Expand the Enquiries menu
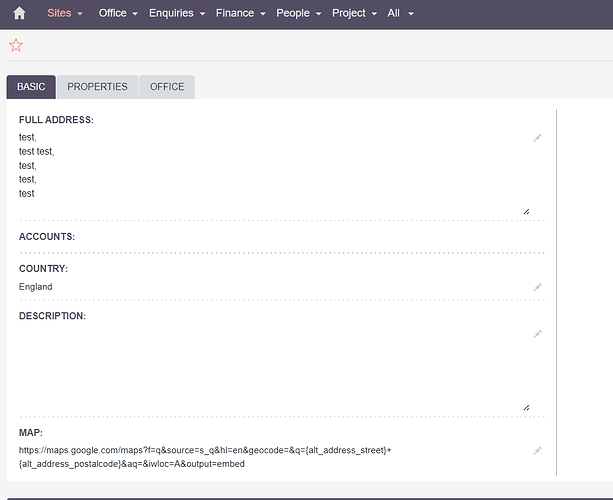 click(x=177, y=13)
